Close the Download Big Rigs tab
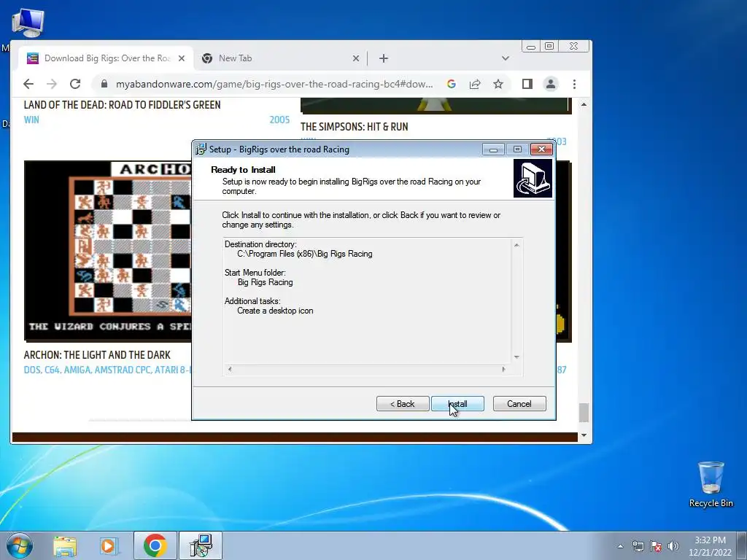Viewport: 747px width, 560px height. (182, 58)
